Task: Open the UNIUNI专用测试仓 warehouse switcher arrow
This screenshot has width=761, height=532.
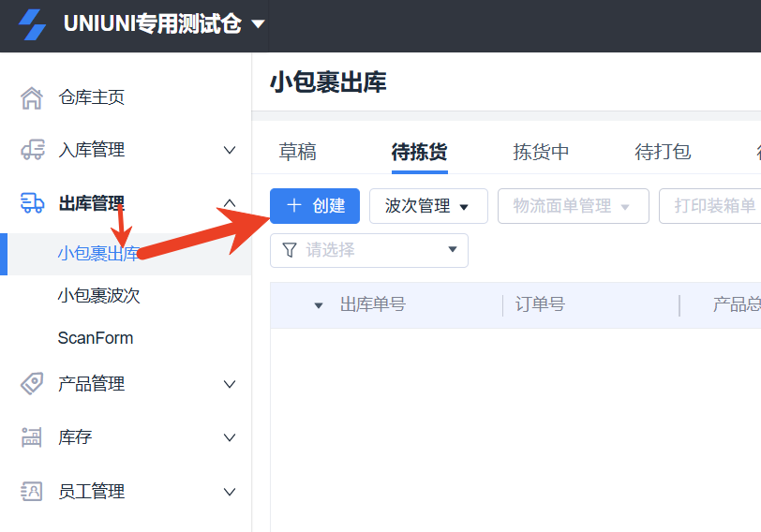Action: point(259,23)
